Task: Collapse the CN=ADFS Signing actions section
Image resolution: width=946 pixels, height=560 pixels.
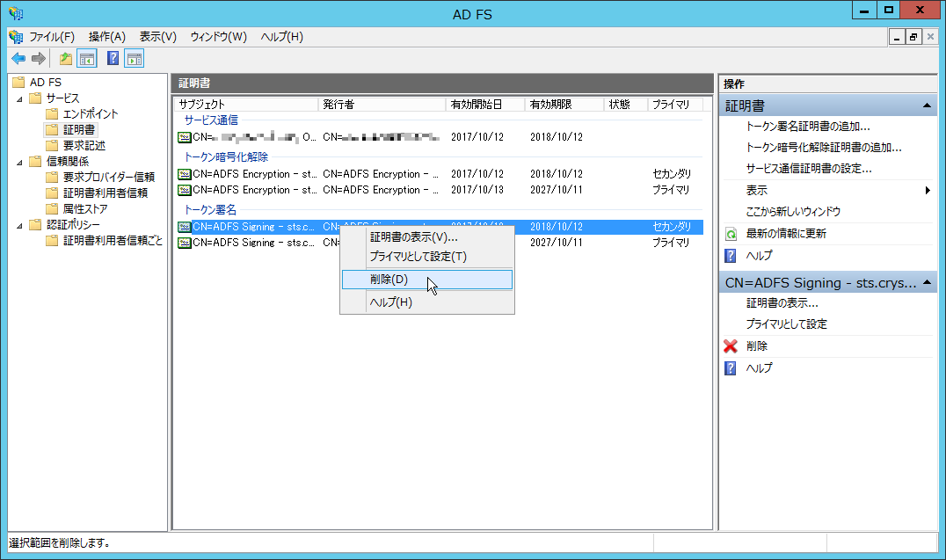Action: (x=927, y=282)
